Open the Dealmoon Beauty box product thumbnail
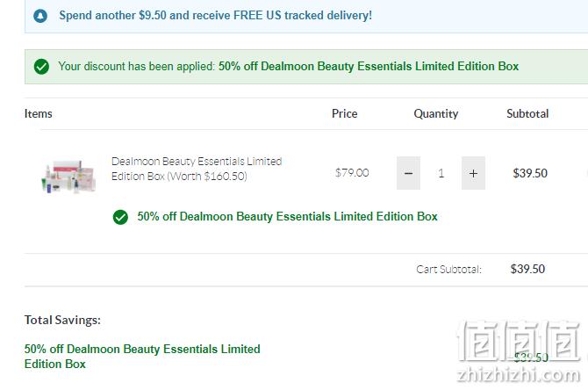Viewport: 588px width, 390px height. pyautogui.click(x=68, y=176)
